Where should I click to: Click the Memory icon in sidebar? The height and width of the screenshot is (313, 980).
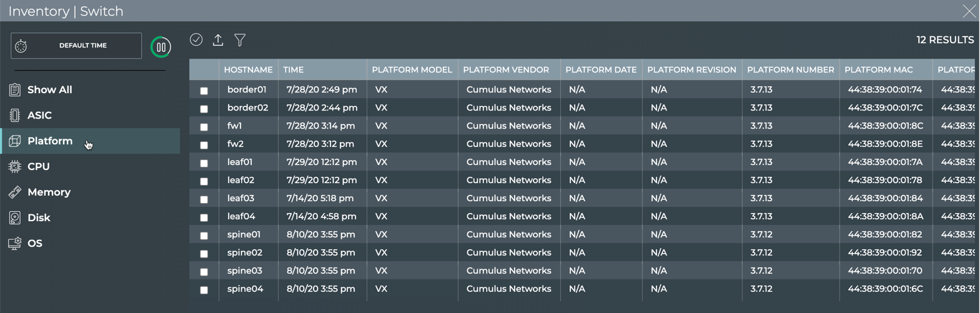(14, 192)
